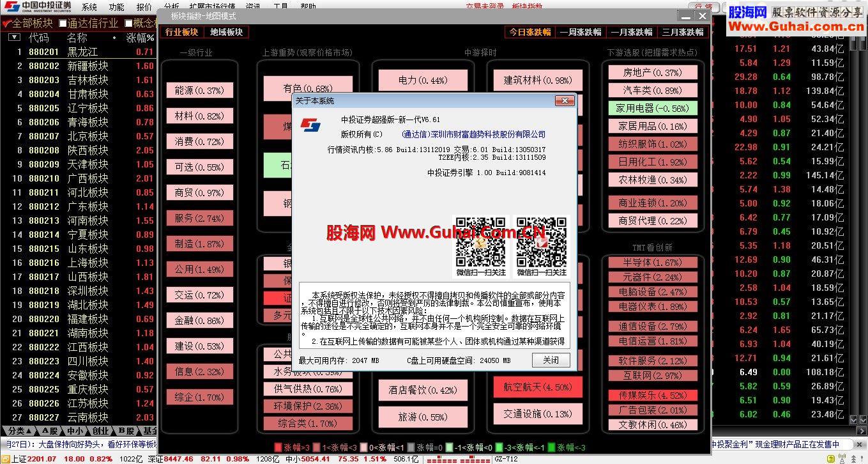Screen dimensions: 868x464
Task: Click the 涨幅>3 red legend swatch
Action: [x=278, y=448]
